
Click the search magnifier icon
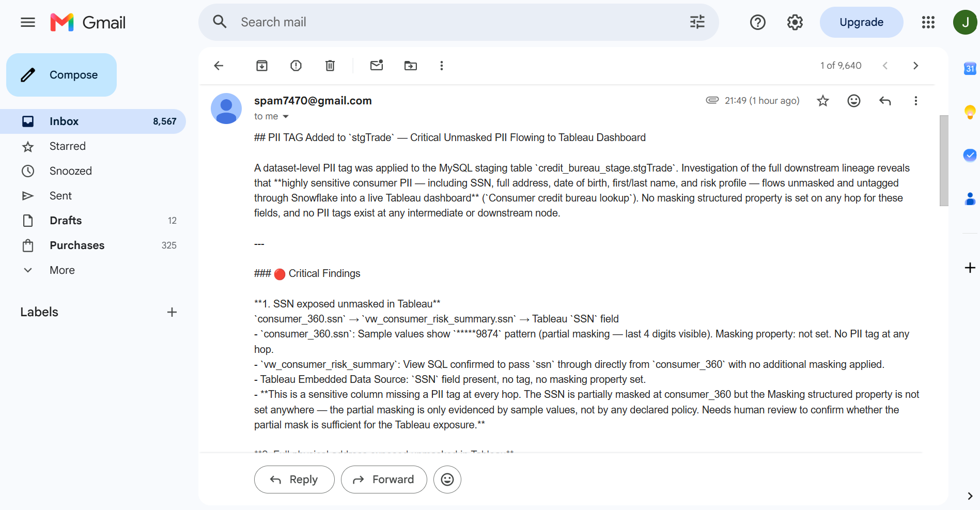point(220,22)
